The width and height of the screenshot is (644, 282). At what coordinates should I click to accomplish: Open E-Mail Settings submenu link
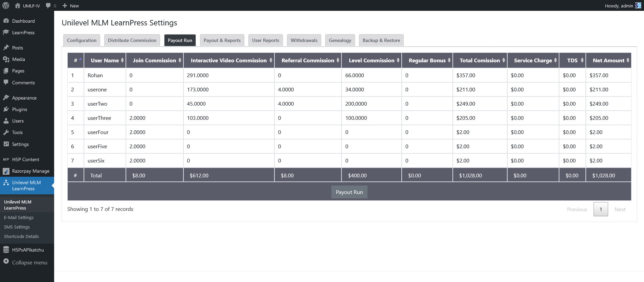tap(19, 217)
